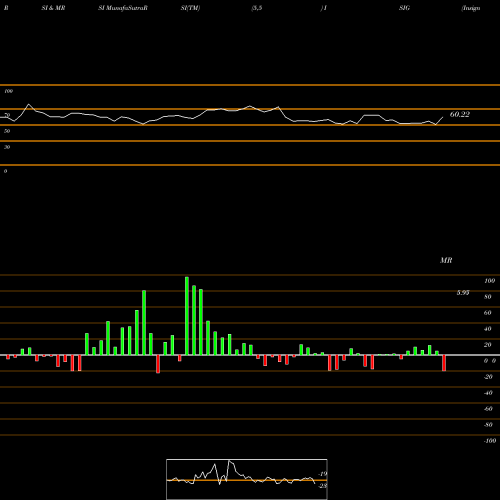Screen dimensions: 500x500
Task: Open the mini chart thumbnail at bottom
Action: [x=247, y=479]
